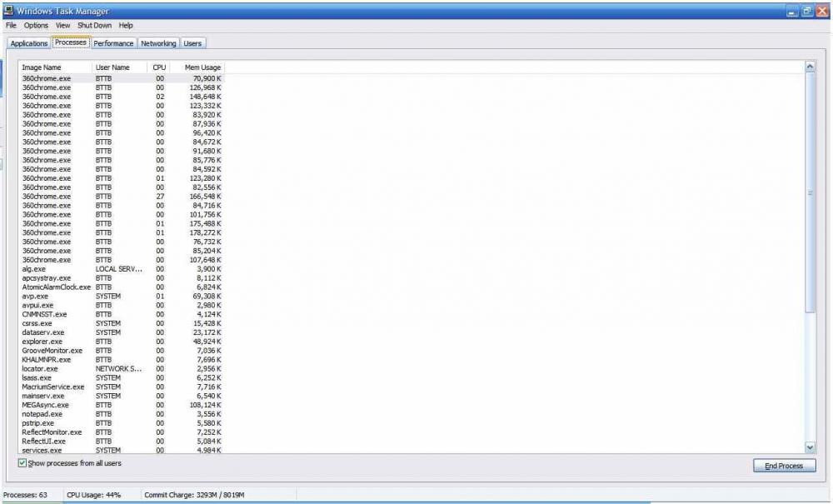Select the avp.exe process
Screen dimensions: 833x504
pyautogui.click(x=122, y=297)
